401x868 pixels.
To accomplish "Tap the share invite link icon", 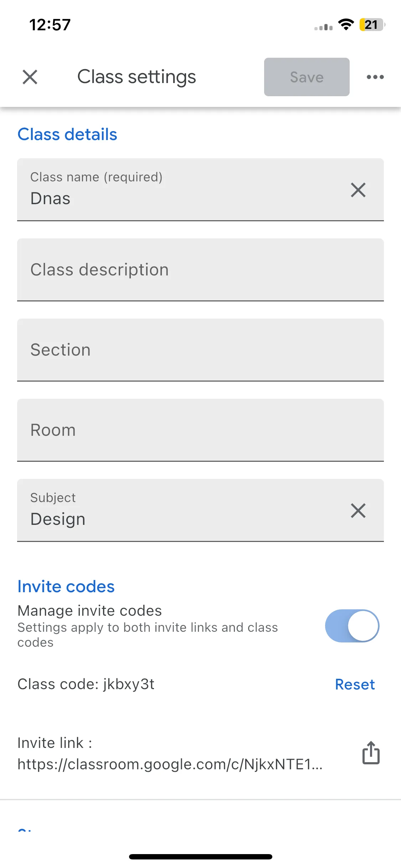I will 371,753.
